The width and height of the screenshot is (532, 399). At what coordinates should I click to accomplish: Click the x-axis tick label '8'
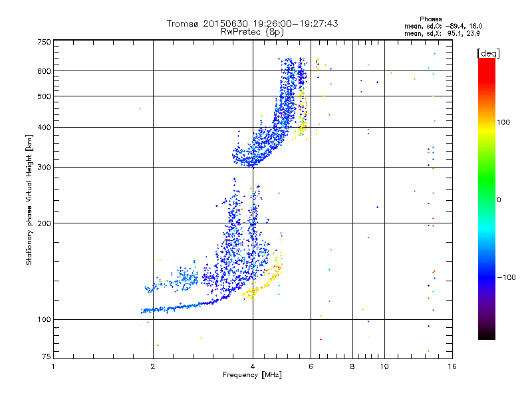pos(352,366)
